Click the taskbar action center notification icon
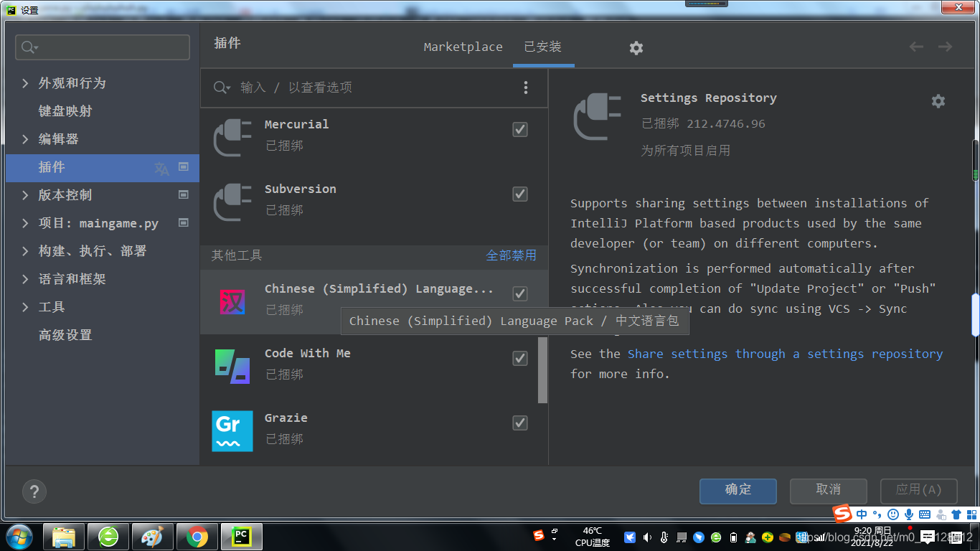 pyautogui.click(x=928, y=537)
